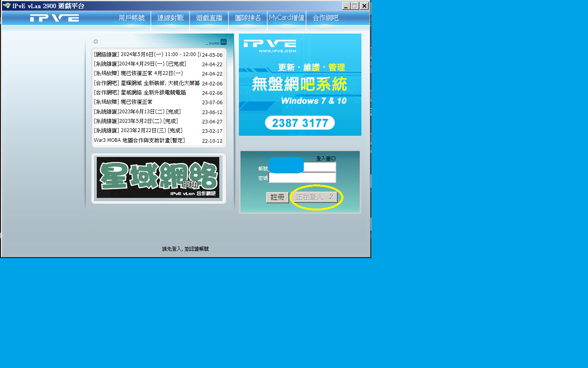
Task: Open the 星輝網域 全新裝修 news item
Action: tap(147, 83)
